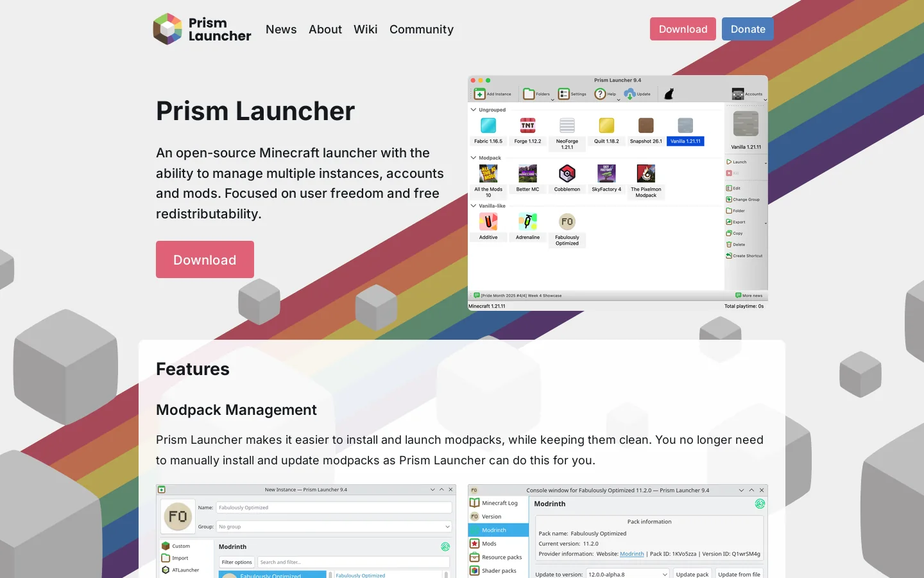This screenshot has height=578, width=924.
Task: Select the Better MC instance icon
Action: [x=527, y=173]
